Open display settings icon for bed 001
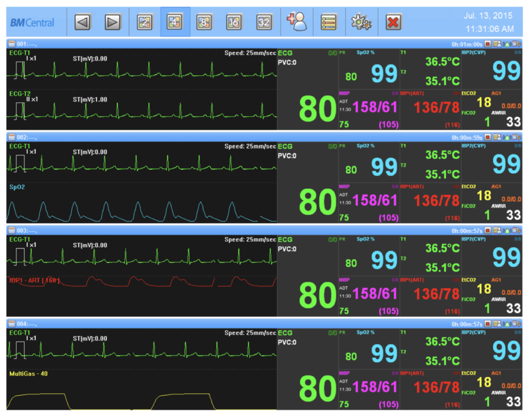Image resolution: width=530 pixels, height=420 pixels. [x=517, y=44]
